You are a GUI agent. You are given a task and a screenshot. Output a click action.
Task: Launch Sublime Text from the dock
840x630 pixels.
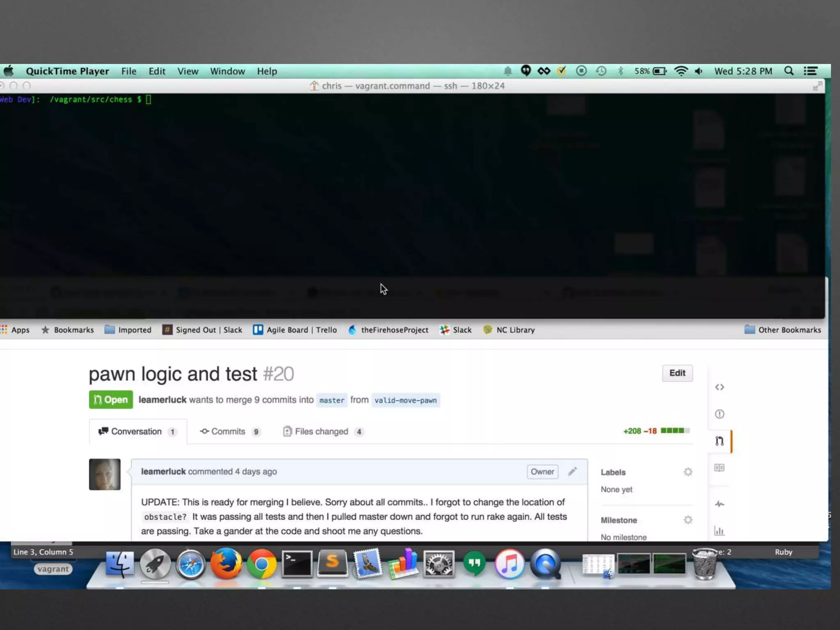[332, 564]
